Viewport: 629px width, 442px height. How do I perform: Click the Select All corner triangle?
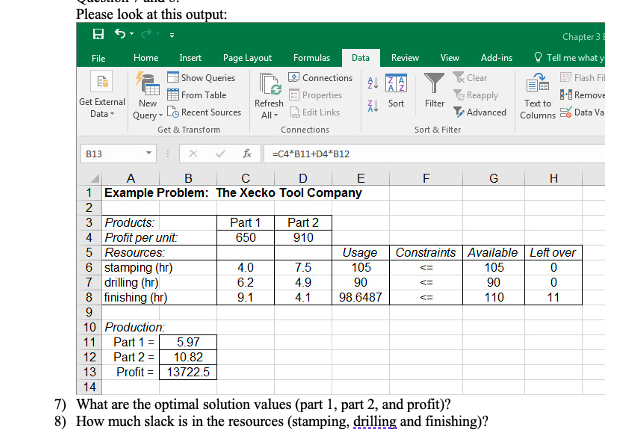click(x=94, y=178)
